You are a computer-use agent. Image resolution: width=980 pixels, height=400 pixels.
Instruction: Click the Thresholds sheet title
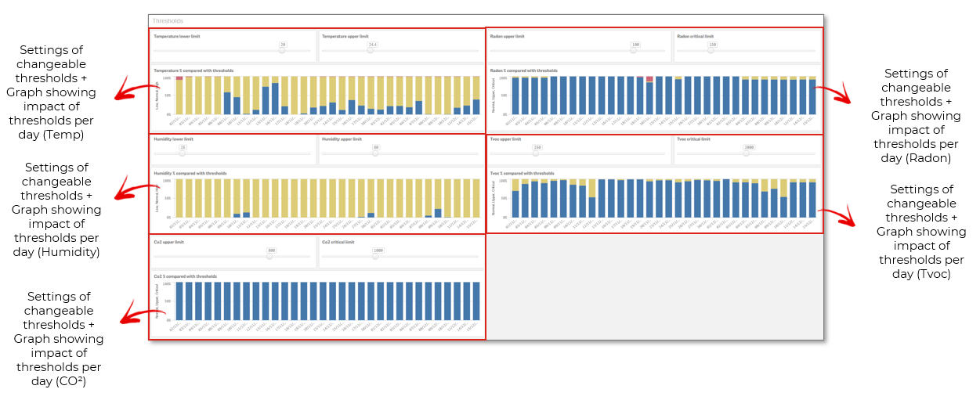click(x=168, y=21)
